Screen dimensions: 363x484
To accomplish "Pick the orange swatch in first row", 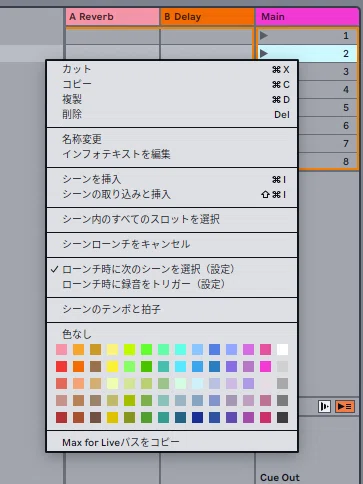I will (79, 349).
